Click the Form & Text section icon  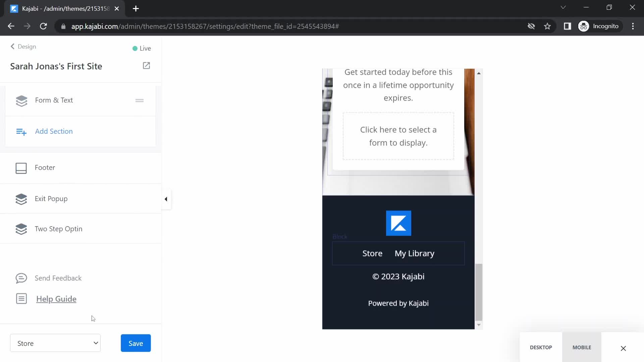click(21, 100)
